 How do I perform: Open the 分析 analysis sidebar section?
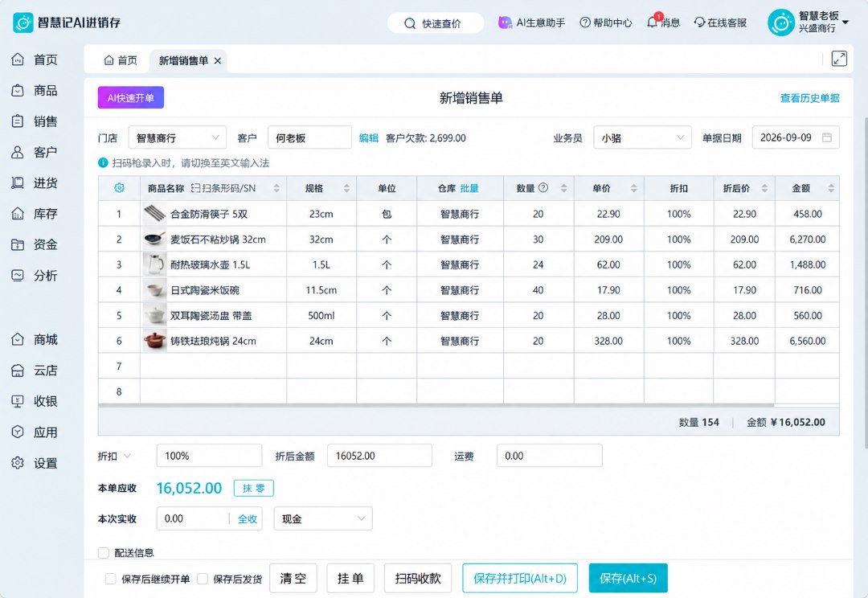click(x=35, y=275)
